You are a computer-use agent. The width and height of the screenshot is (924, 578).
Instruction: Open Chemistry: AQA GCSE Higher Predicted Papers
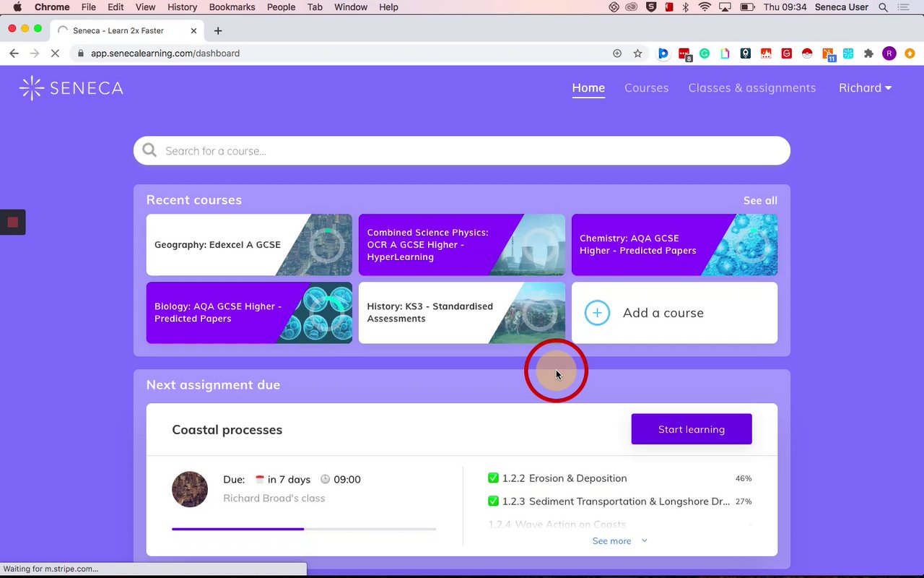tap(674, 245)
